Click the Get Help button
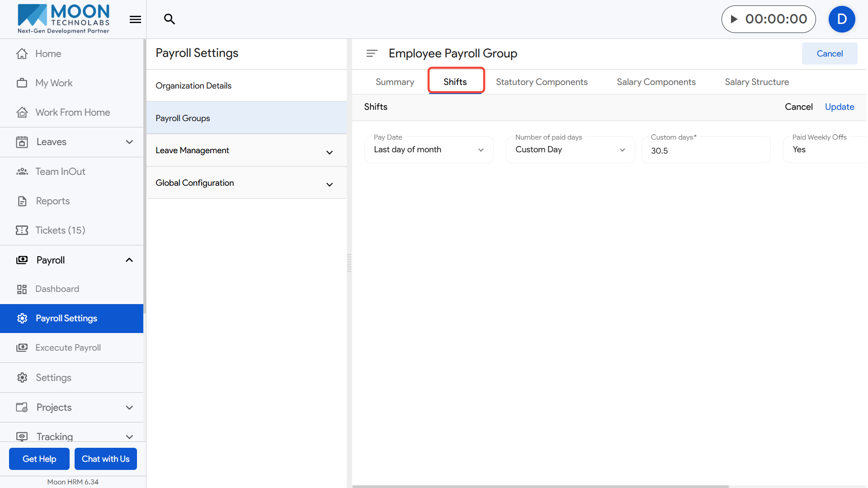Image resolution: width=868 pixels, height=488 pixels. click(x=39, y=459)
